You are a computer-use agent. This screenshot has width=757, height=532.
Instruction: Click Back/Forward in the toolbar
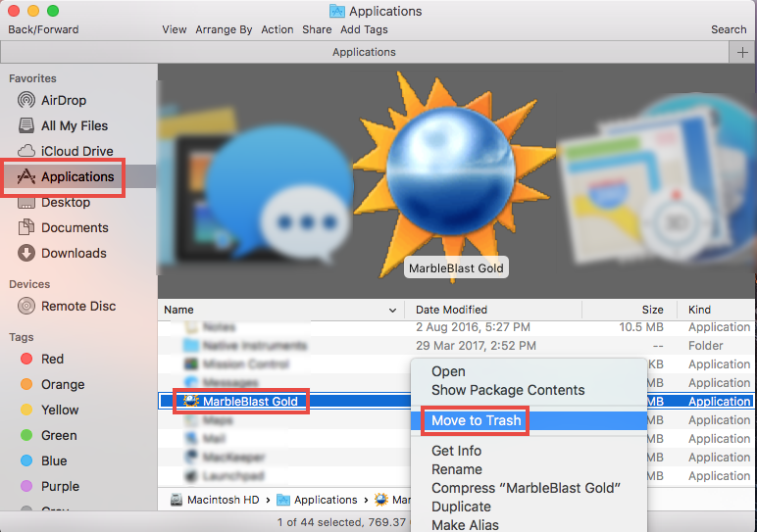coord(43,29)
